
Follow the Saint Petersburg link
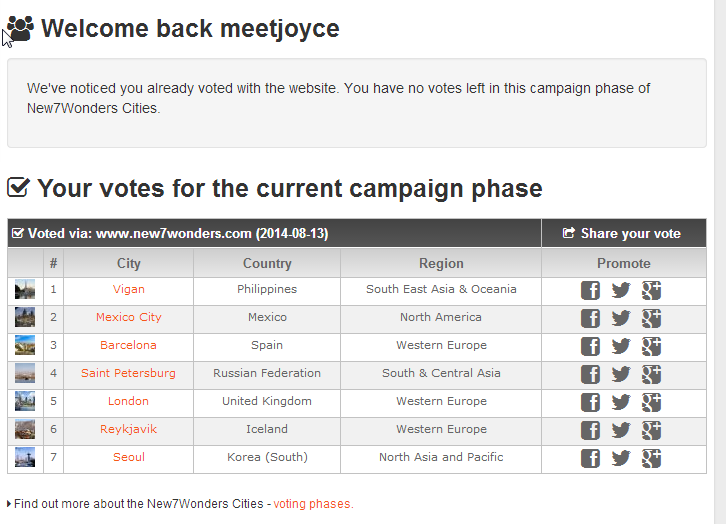pyautogui.click(x=128, y=373)
